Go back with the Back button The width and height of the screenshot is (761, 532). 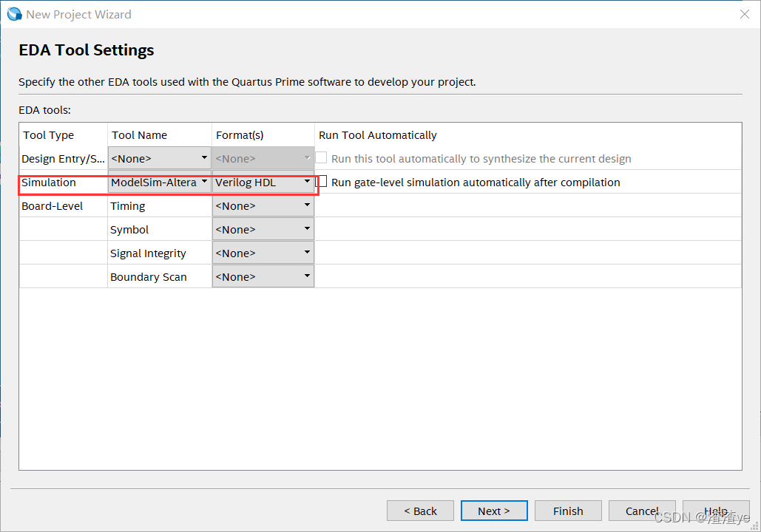[x=420, y=511]
